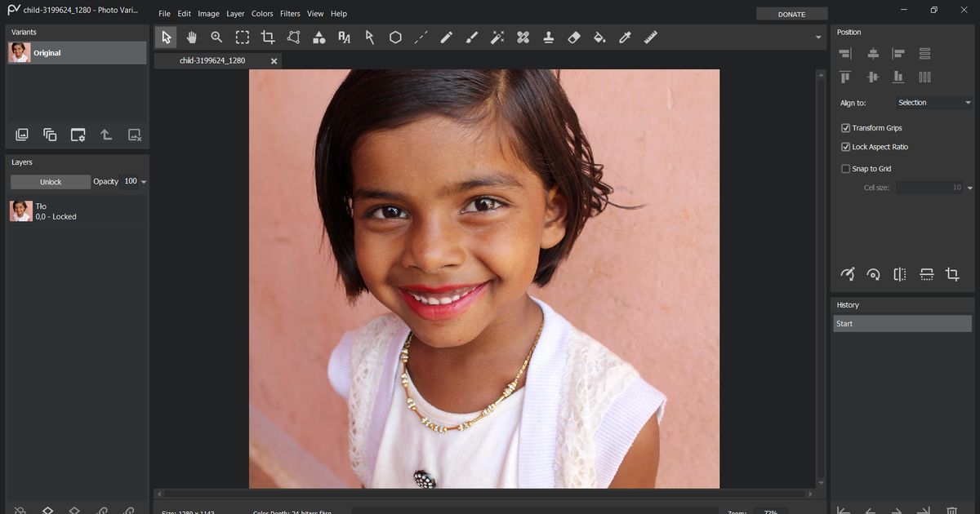Click the Original variant thumbnail
This screenshot has width=980, height=514.
[x=19, y=52]
